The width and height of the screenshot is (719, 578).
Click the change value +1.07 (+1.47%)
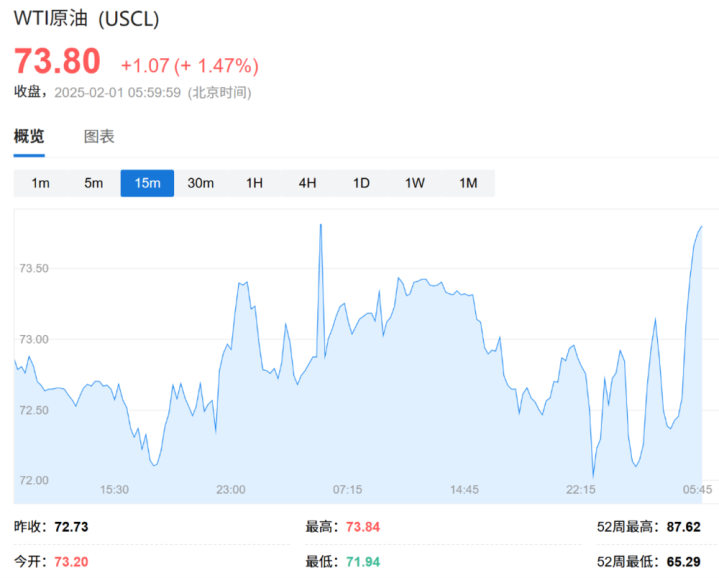click(x=190, y=66)
